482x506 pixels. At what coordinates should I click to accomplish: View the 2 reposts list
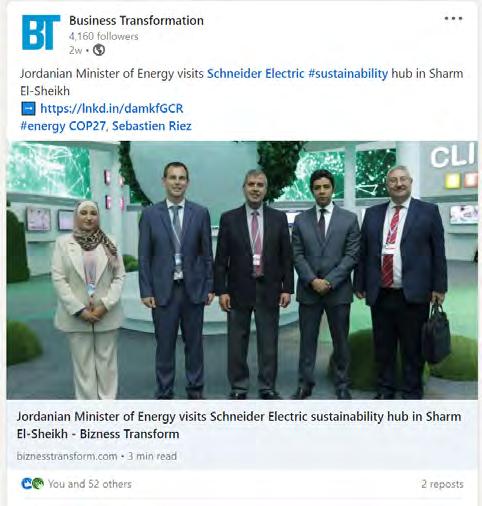click(442, 484)
